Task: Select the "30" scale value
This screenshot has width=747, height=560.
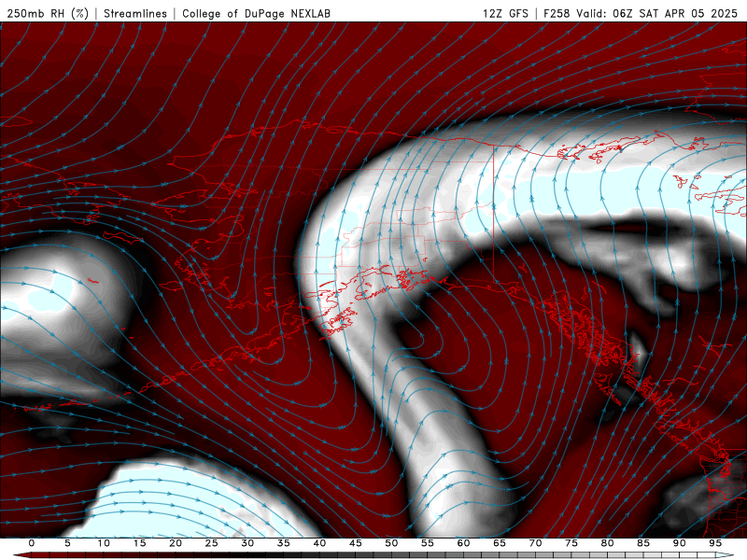Action: (x=247, y=543)
